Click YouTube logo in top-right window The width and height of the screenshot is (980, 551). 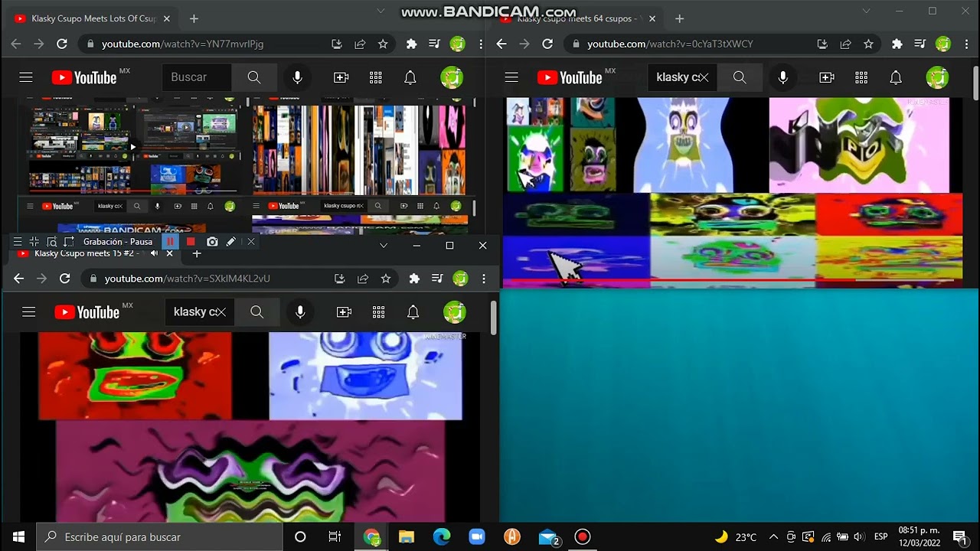(x=570, y=77)
